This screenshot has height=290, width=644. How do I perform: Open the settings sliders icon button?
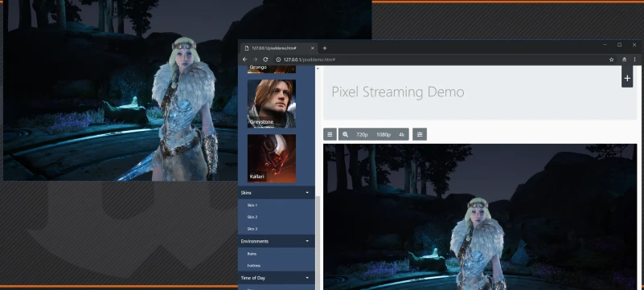click(420, 134)
